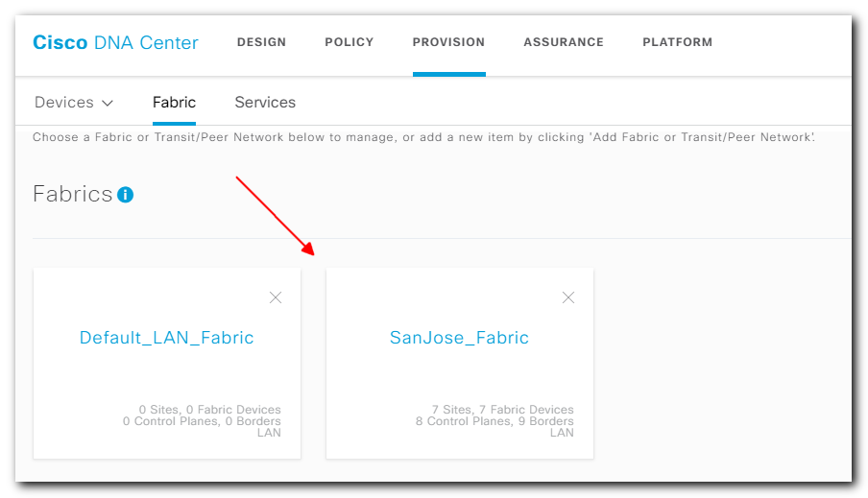Click '8 Control Planes, 9 Borders' text
The width and height of the screenshot is (868, 498).
tap(494, 421)
